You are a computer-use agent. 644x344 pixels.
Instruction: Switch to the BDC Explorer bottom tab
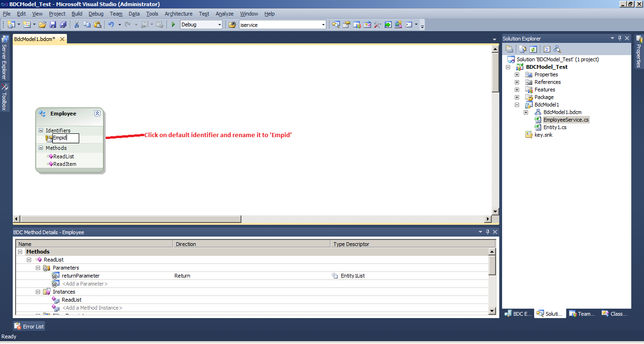[518, 314]
